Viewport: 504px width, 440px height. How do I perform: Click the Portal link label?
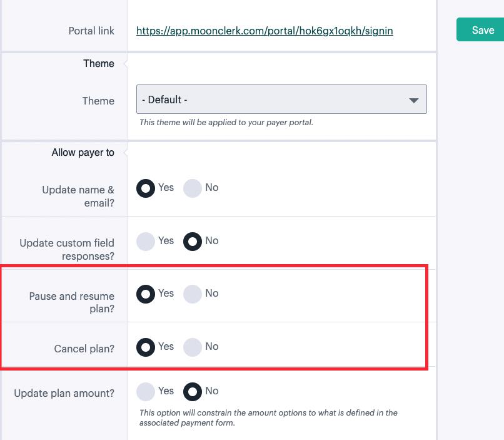point(91,30)
